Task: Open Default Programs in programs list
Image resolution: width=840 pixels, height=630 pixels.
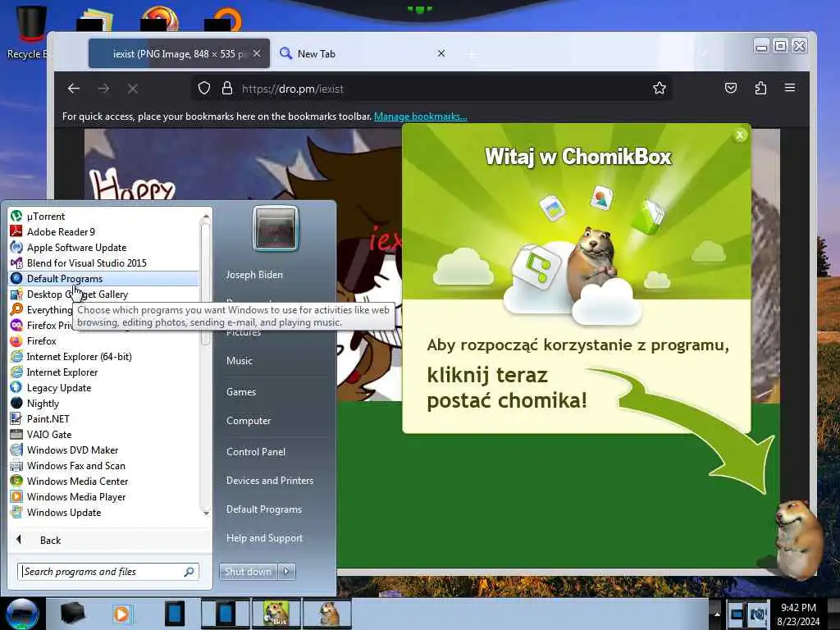Action: (104, 279)
